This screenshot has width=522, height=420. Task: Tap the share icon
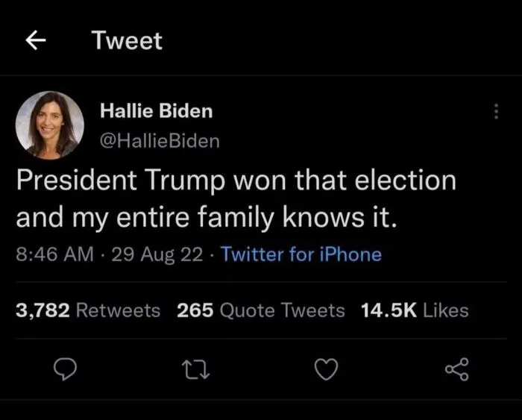[x=456, y=369]
